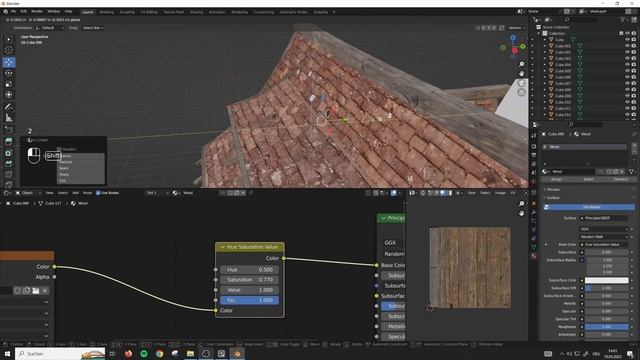
Task: Toggle visibility eye of Collection
Action: pos(627,33)
